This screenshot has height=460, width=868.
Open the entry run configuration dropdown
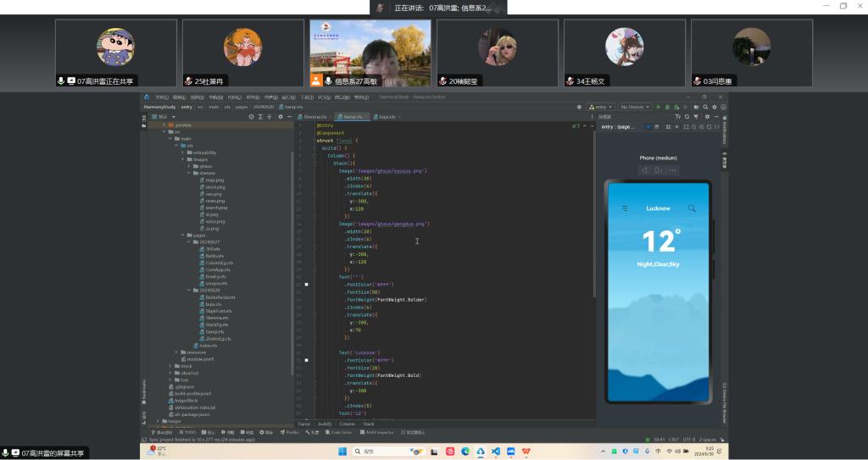601,107
